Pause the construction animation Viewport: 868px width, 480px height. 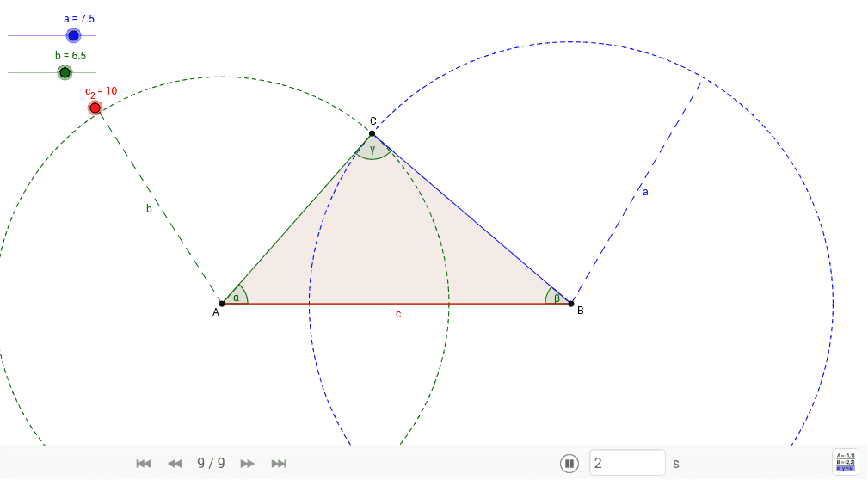coord(569,464)
